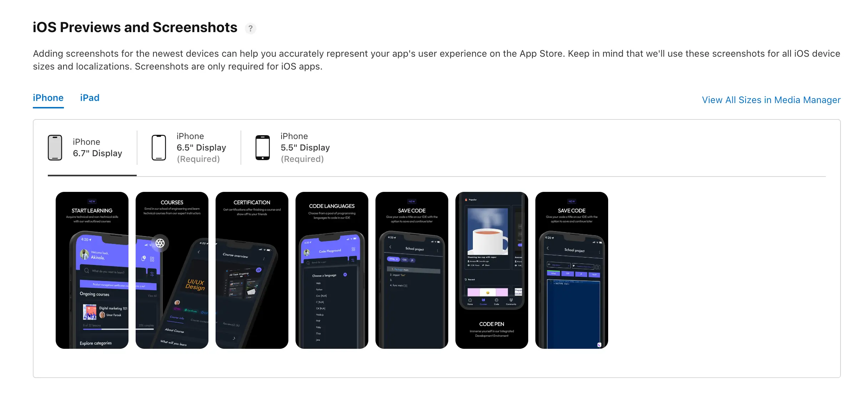Click View All Sizes in Media Manager
This screenshot has width=868, height=398.
(x=771, y=99)
